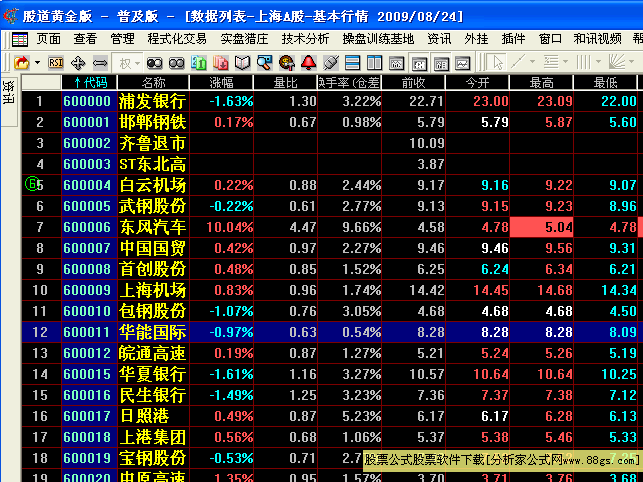The height and width of the screenshot is (482, 643).
Task: Expand the horizontal lines tool dropdown
Action: click(565, 62)
